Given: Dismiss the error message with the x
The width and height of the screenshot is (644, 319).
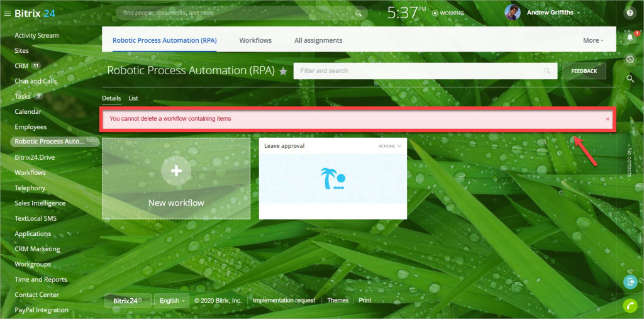Looking at the screenshot, I should pyautogui.click(x=608, y=119).
